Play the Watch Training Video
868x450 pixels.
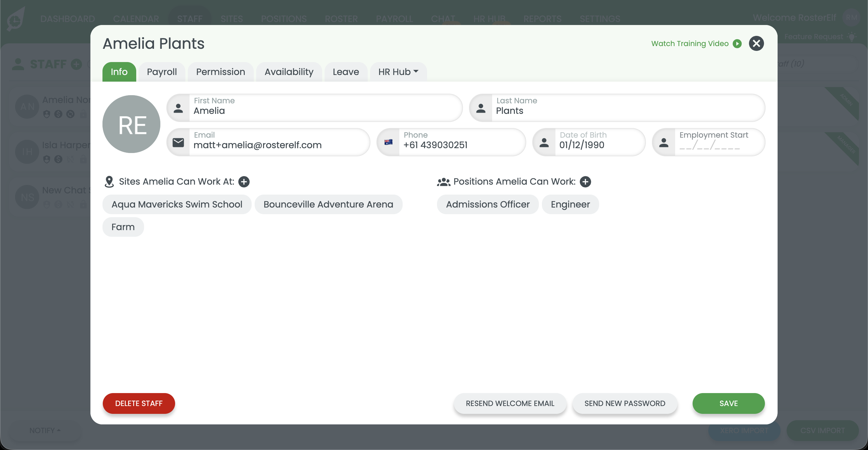coord(737,43)
